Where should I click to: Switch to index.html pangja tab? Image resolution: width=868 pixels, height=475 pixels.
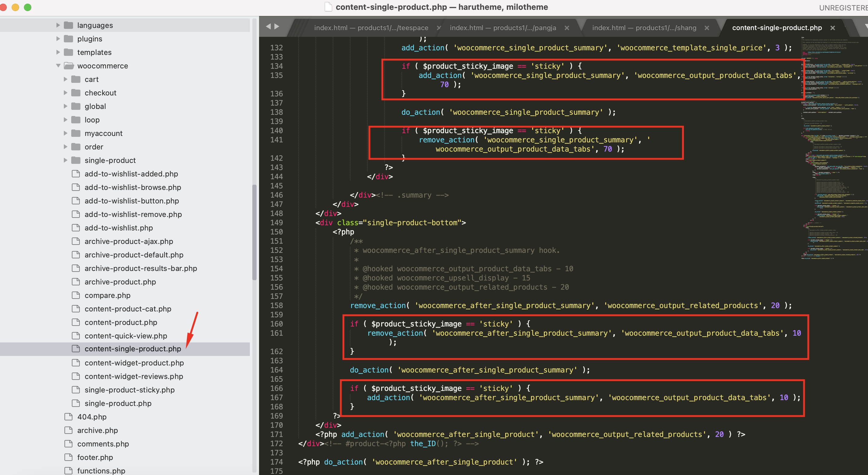(x=503, y=28)
